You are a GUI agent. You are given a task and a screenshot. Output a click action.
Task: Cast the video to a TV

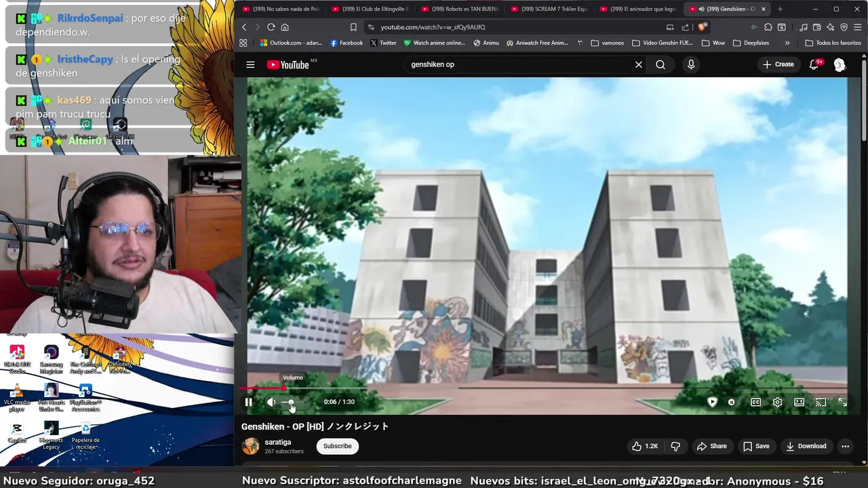[821, 402]
